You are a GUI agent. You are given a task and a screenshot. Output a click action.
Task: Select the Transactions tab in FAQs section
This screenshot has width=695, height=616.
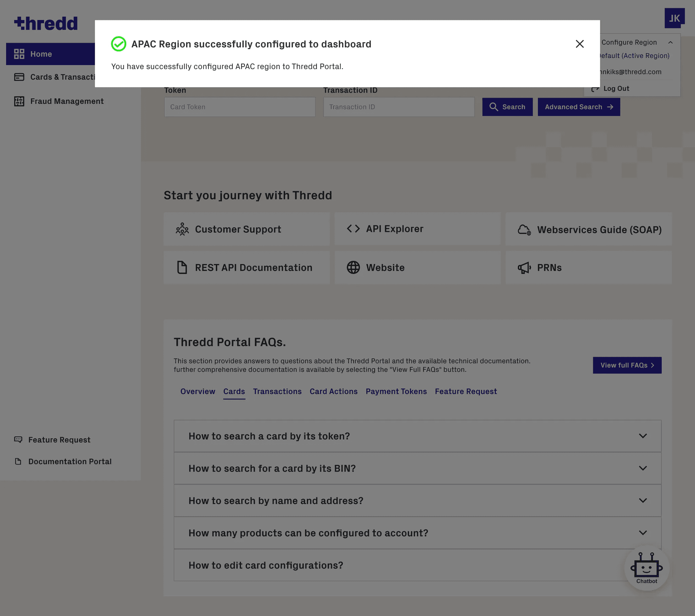277,391
